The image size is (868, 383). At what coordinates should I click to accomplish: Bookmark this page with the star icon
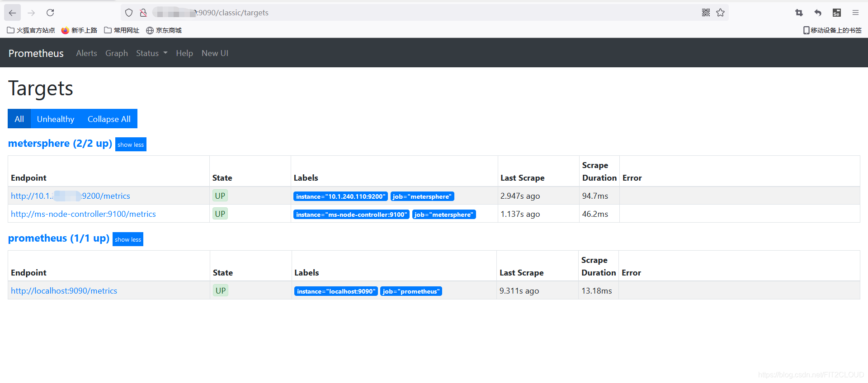coord(721,13)
